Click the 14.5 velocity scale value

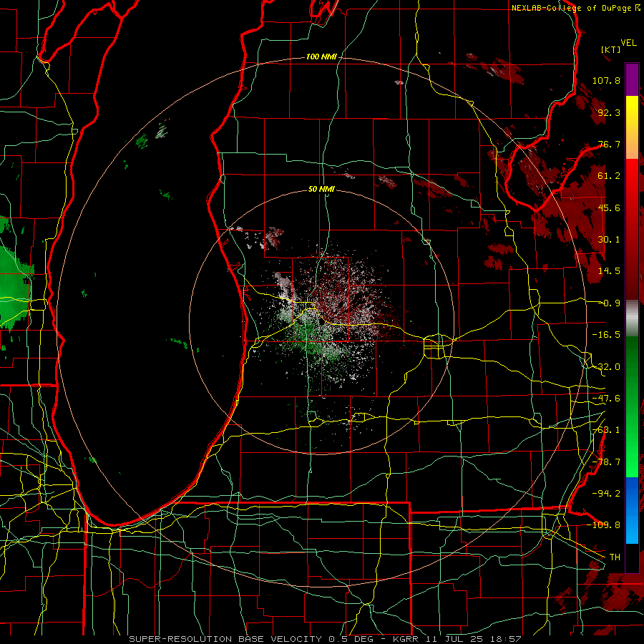pos(609,271)
